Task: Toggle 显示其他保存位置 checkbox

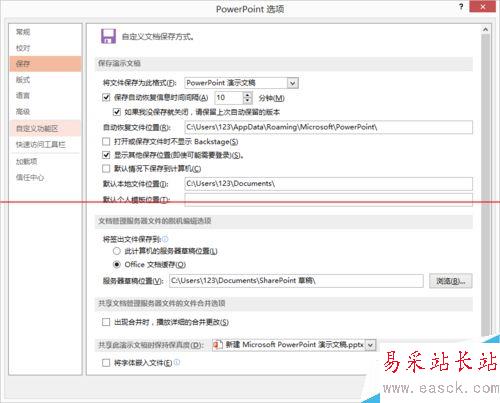Action: 106,155
